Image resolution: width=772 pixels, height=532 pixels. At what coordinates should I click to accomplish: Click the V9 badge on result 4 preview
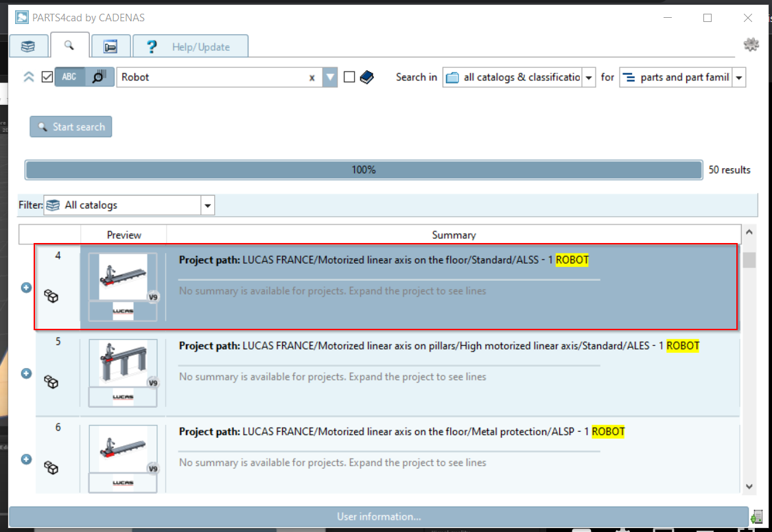click(x=153, y=297)
